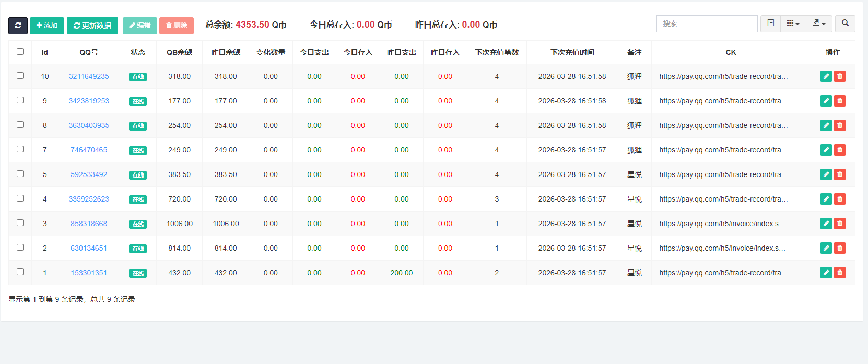Open the columns grid dropdown

793,24
